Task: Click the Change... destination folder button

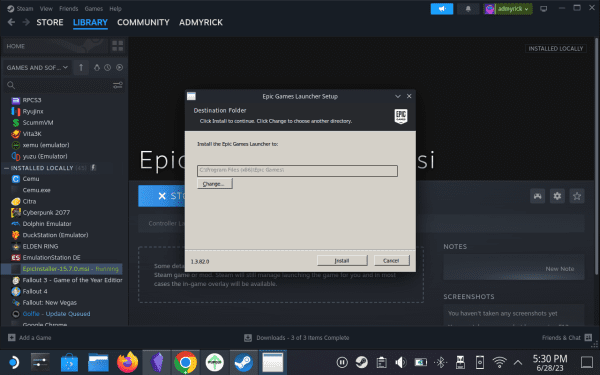Action: pos(215,184)
